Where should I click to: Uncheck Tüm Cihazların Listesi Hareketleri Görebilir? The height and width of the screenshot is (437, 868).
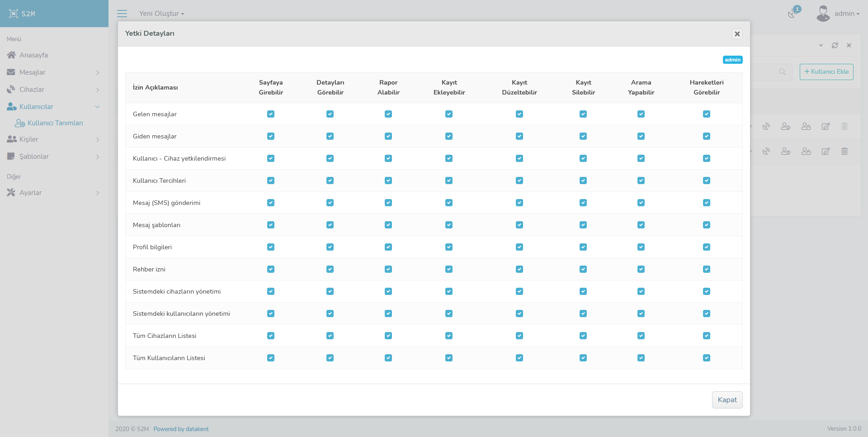tap(707, 336)
